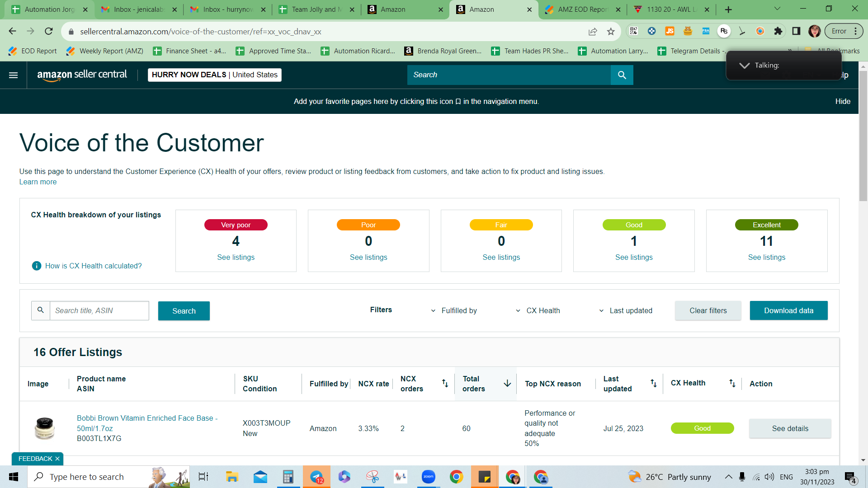Sort table by NCX orders arrows
This screenshot has width=868, height=488.
coord(445,383)
